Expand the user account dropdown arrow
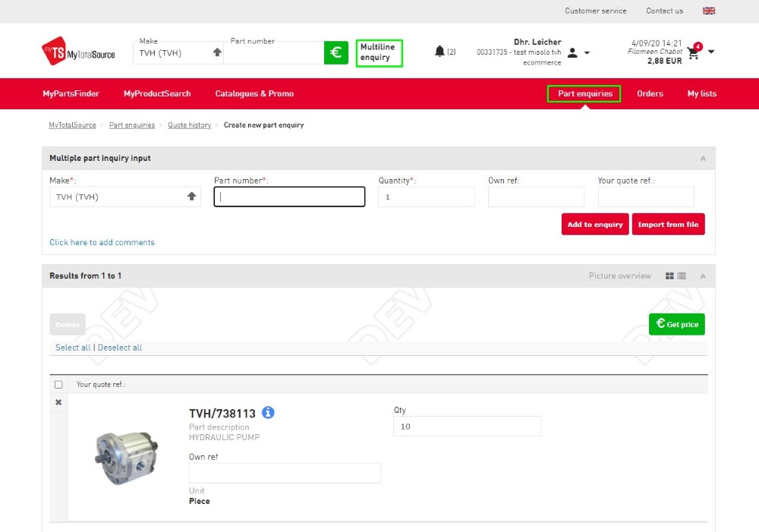The width and height of the screenshot is (759, 532). 587,53
